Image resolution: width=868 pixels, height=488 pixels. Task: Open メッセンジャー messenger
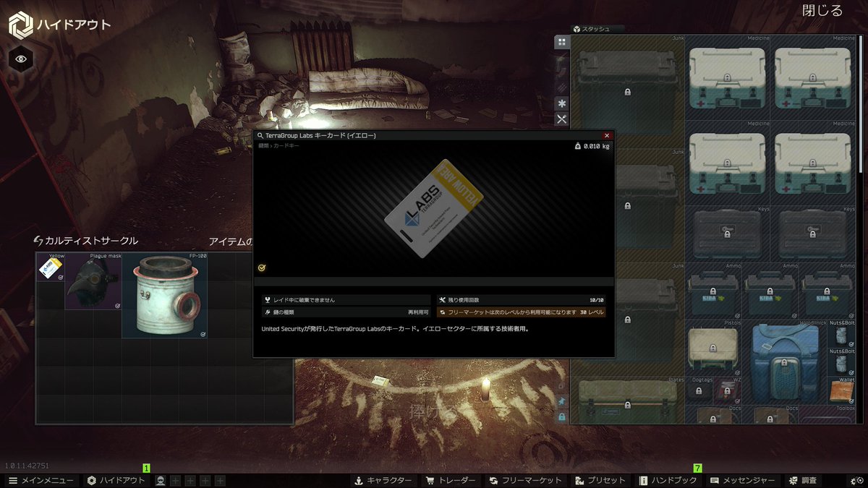pyautogui.click(x=742, y=480)
